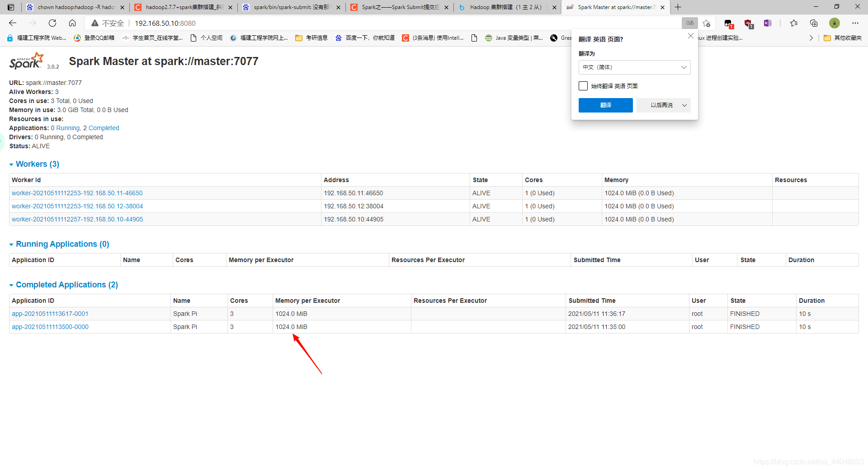868x470 pixels.
Task: Click the not-secure warning icon
Action: click(95, 23)
